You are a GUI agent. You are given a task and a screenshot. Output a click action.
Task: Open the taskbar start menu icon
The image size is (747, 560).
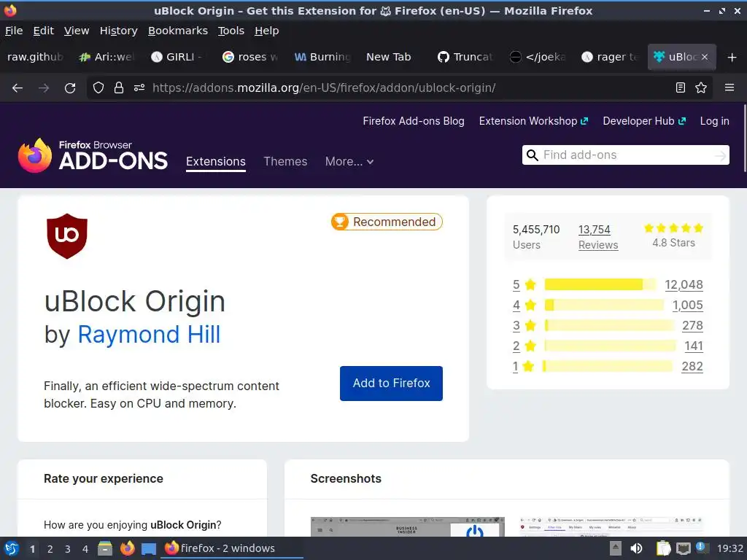coord(12,548)
